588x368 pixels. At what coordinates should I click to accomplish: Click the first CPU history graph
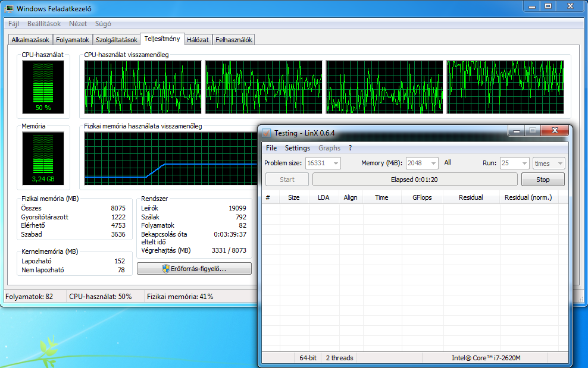[143, 87]
